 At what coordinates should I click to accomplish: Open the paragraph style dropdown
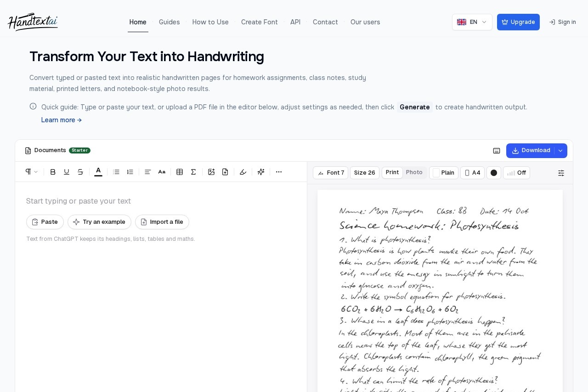[x=31, y=172]
